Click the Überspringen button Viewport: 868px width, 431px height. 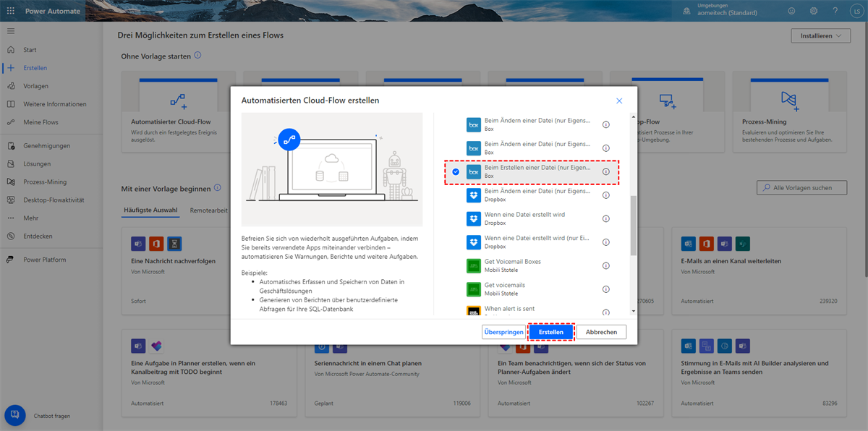tap(503, 332)
